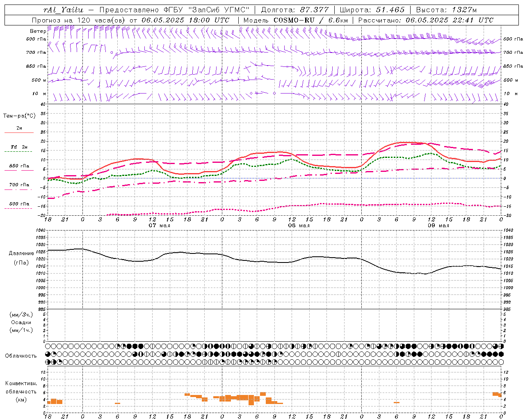Click the 985 value on right pressure axis

507,309
